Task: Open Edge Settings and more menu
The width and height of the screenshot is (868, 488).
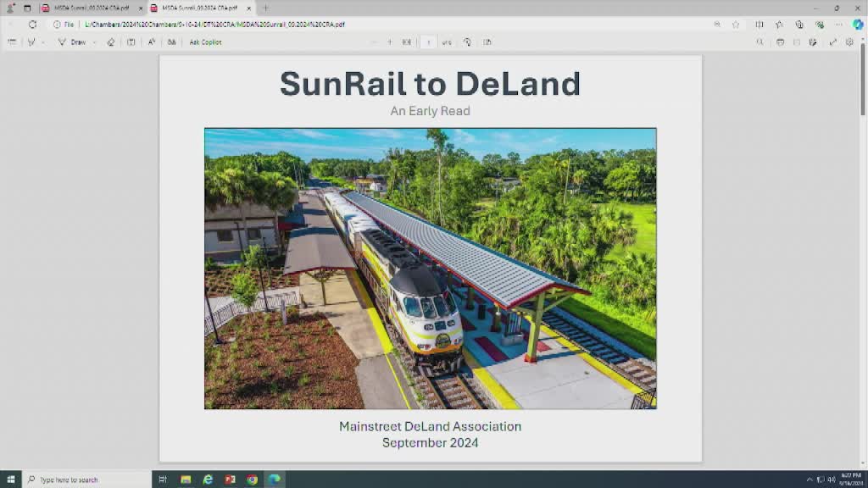Action: click(x=839, y=25)
